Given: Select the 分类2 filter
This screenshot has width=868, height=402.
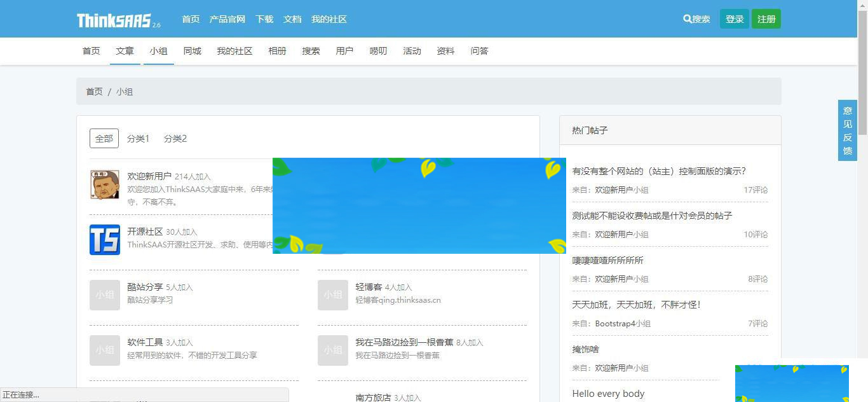Looking at the screenshot, I should click(x=175, y=138).
